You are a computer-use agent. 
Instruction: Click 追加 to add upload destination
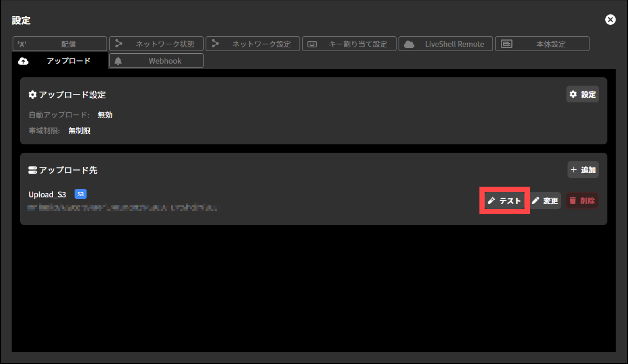coord(583,170)
